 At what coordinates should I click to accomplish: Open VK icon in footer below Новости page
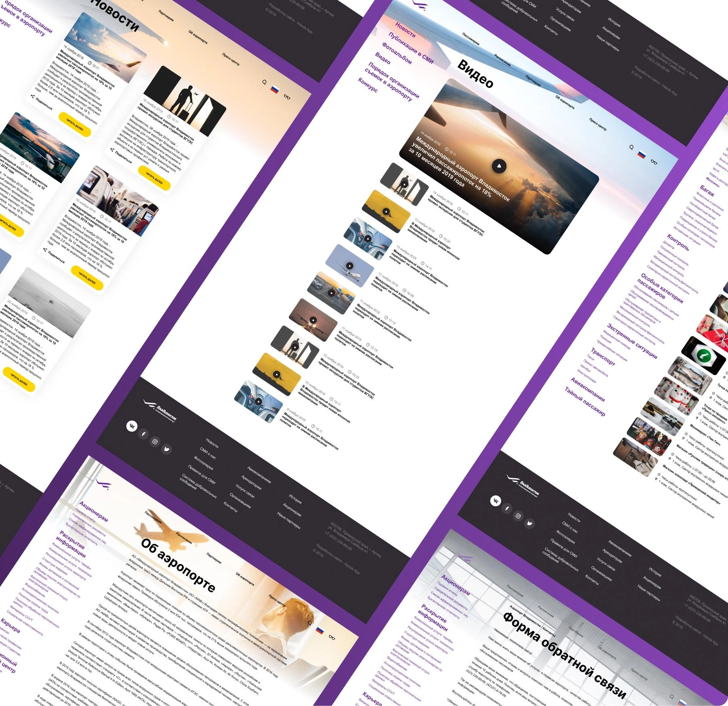point(131,426)
